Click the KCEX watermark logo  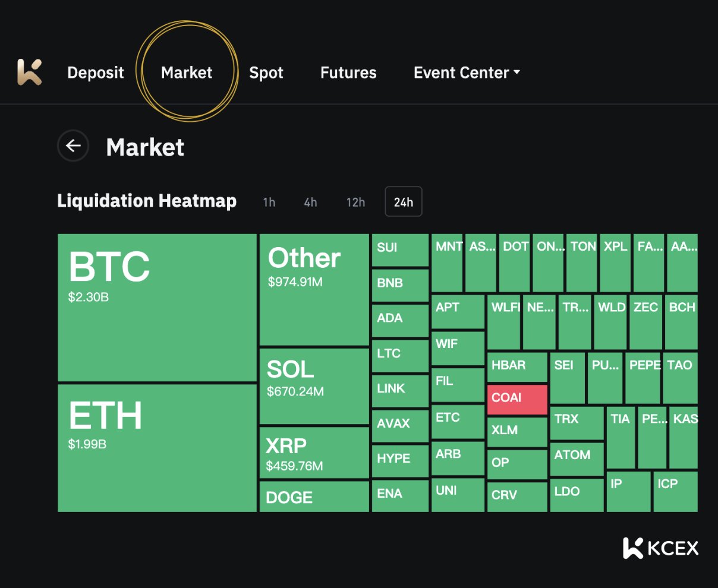click(x=660, y=548)
